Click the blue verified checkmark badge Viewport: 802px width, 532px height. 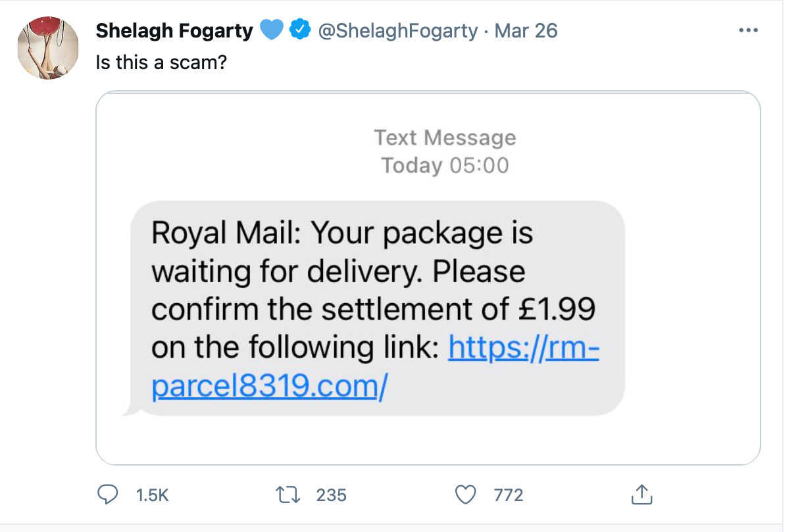301,30
